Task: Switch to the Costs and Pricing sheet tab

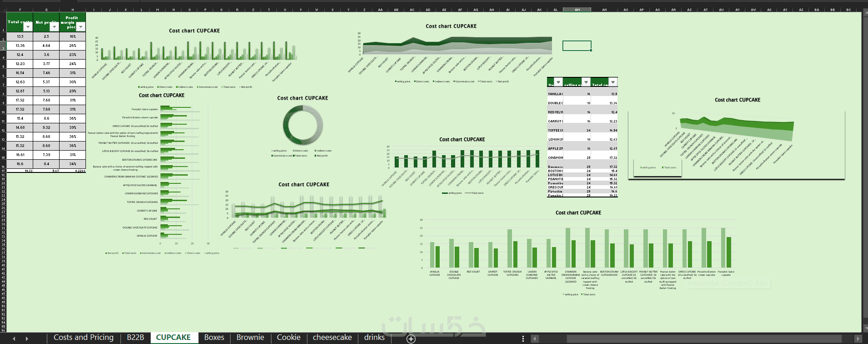Action: point(84,338)
